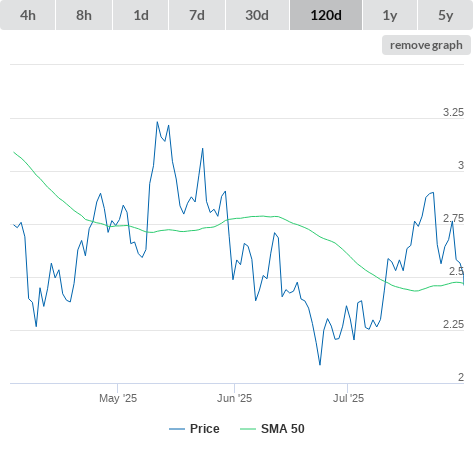Click the price peak near 3.25 in May
The width and height of the screenshot is (474, 455).
coord(157,122)
